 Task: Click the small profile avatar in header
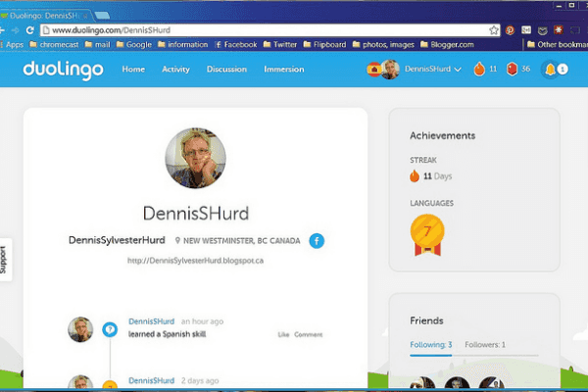pos(390,70)
